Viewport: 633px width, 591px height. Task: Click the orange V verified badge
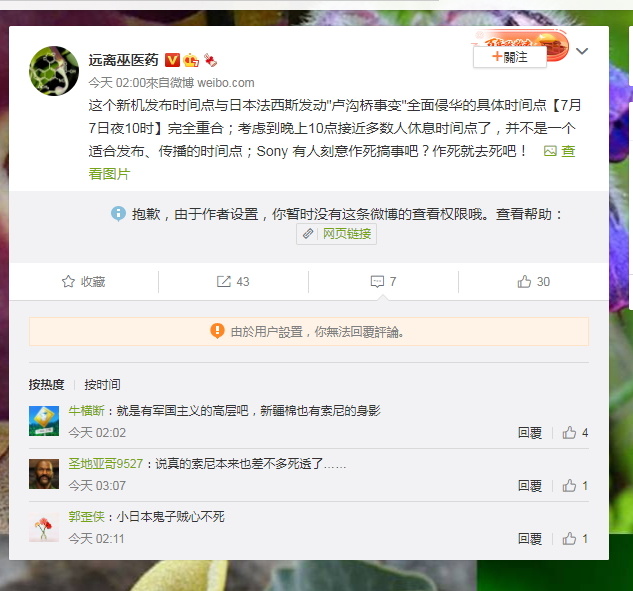point(172,60)
